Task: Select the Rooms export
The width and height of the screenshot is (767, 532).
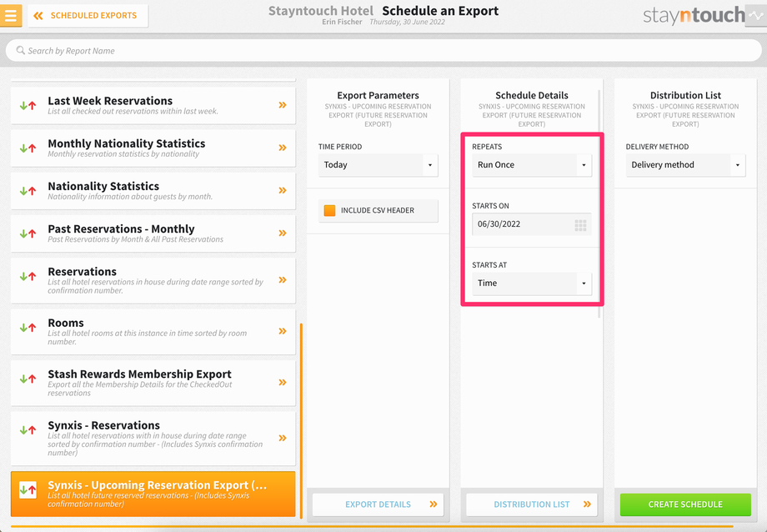Action: pos(153,331)
